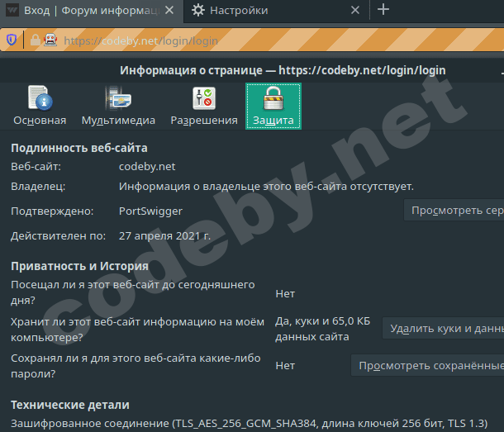Click the URL text in address bar
Screen dimensions: 504x432
(140, 40)
